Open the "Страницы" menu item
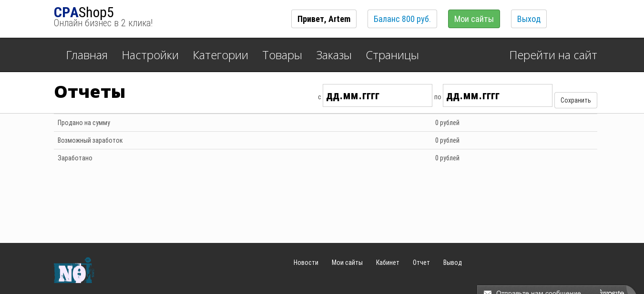 point(392,55)
